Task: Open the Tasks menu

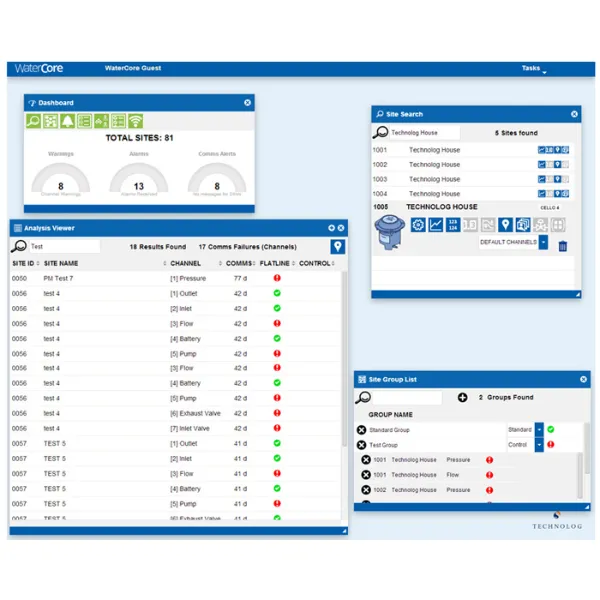Action: pos(531,69)
